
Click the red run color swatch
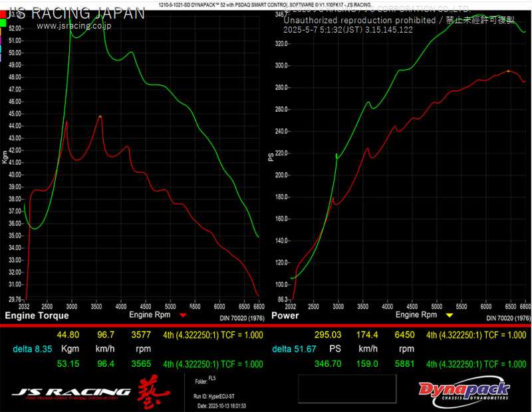tap(3, 13)
